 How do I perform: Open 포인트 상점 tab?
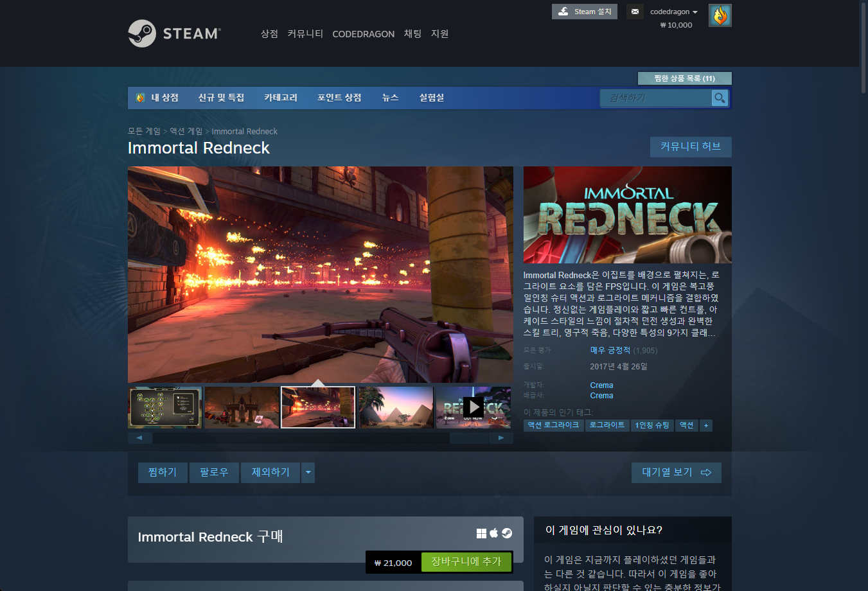[339, 98]
